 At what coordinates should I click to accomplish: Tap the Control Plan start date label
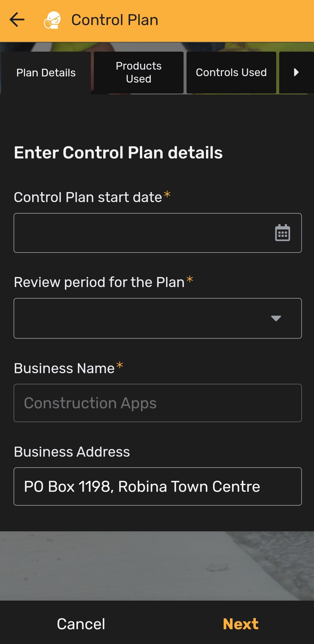pos(88,197)
